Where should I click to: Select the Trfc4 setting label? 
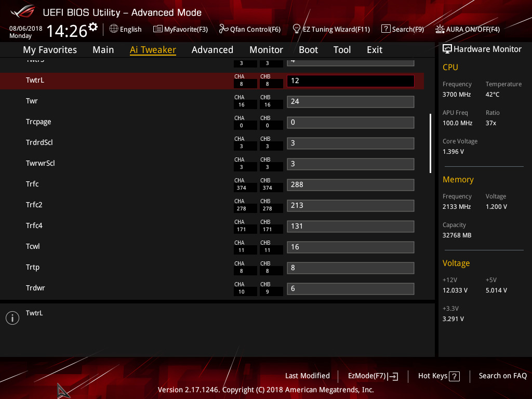pos(34,225)
